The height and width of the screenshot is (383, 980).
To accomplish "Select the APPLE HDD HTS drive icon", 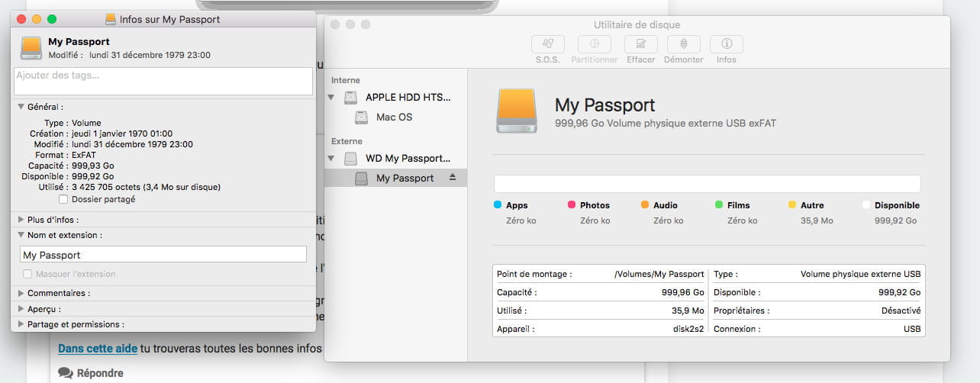I will pos(350,98).
